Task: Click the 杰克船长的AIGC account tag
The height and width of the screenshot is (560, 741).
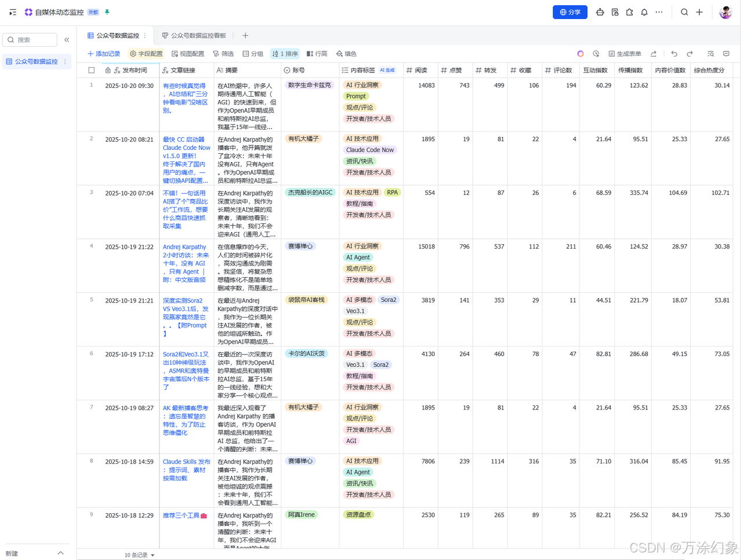Action: point(310,193)
